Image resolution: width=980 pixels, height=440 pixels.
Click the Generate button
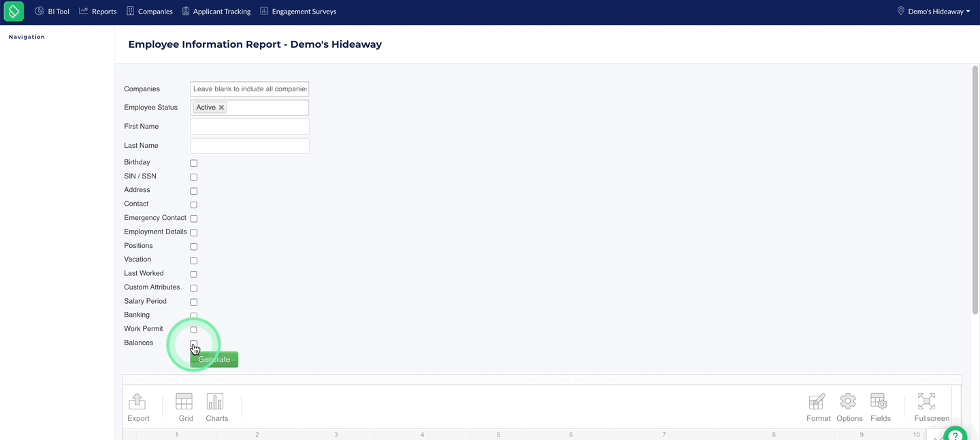coord(214,360)
